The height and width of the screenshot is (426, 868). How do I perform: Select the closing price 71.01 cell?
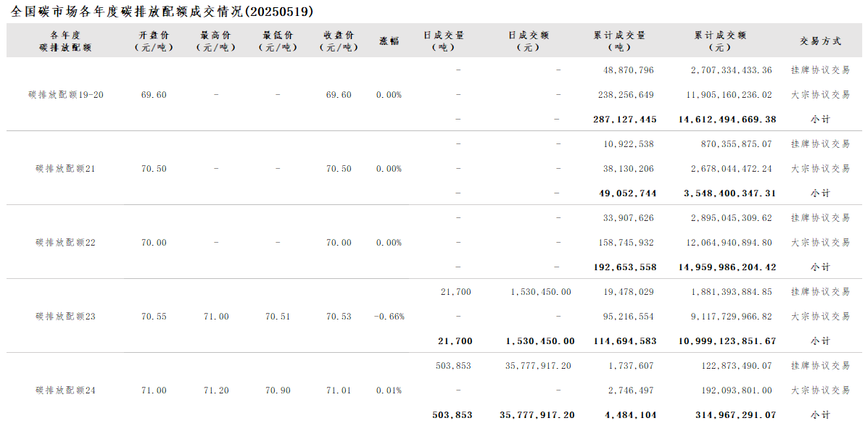339,390
